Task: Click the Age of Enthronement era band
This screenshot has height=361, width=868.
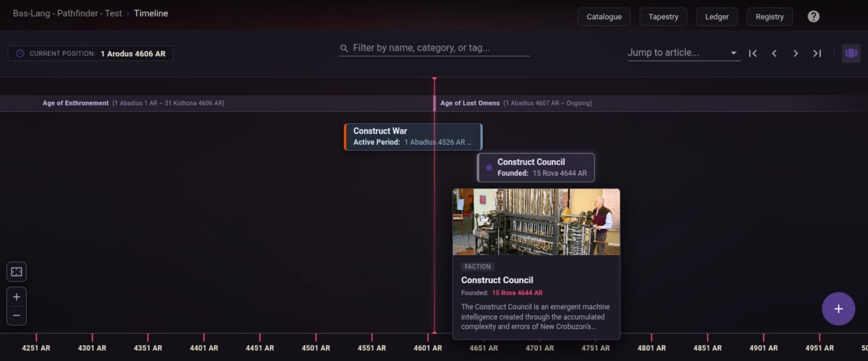Action: pos(217,103)
